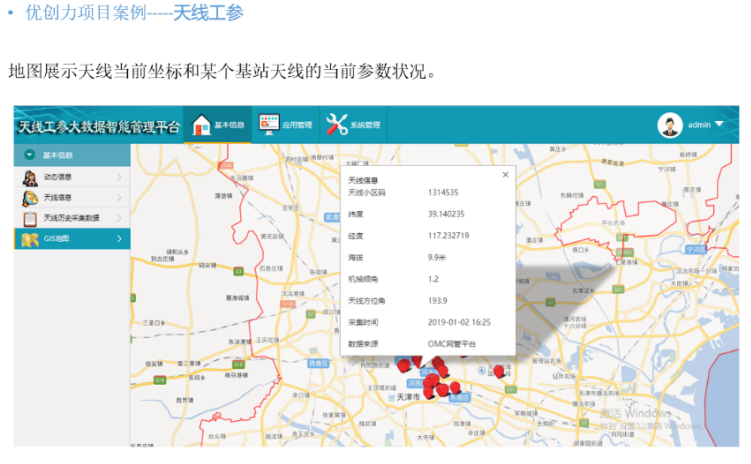Click the 西青区 district label
Image resolution: width=751 pixels, height=464 pixels.
(319, 363)
